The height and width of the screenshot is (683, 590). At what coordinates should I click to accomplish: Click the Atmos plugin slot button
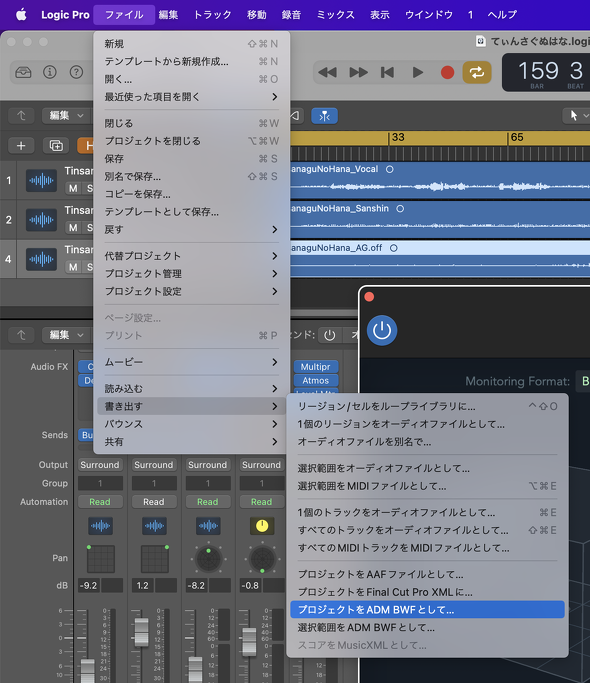click(315, 380)
